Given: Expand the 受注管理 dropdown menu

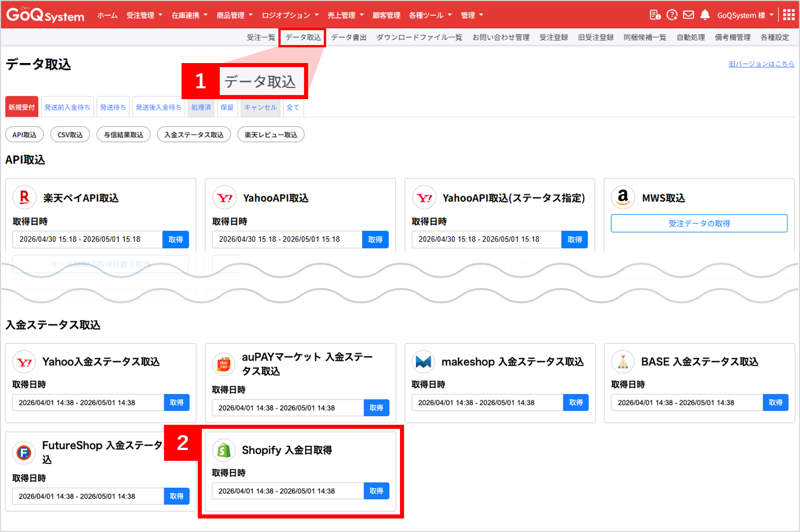Looking at the screenshot, I should coord(144,15).
